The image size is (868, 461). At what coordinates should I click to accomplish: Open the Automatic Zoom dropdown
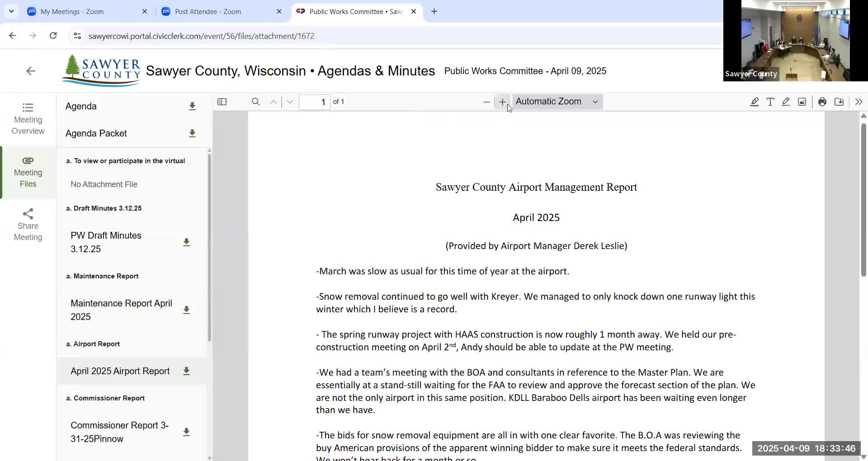557,102
